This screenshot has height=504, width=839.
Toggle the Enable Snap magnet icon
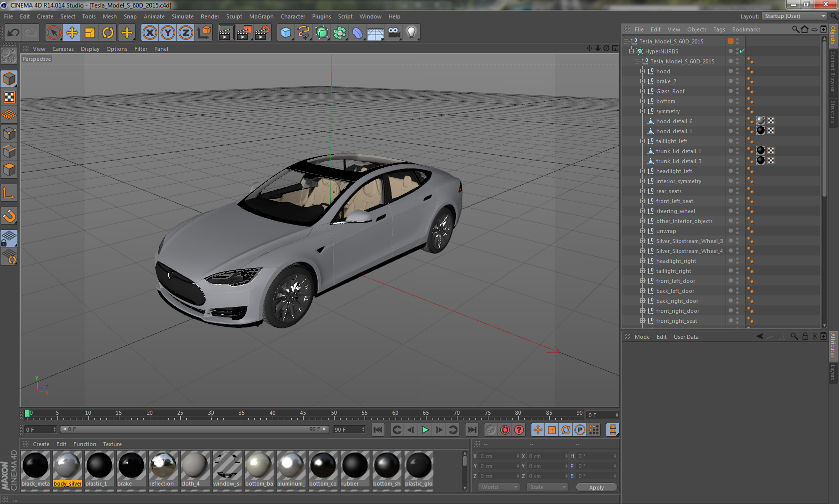click(9, 216)
